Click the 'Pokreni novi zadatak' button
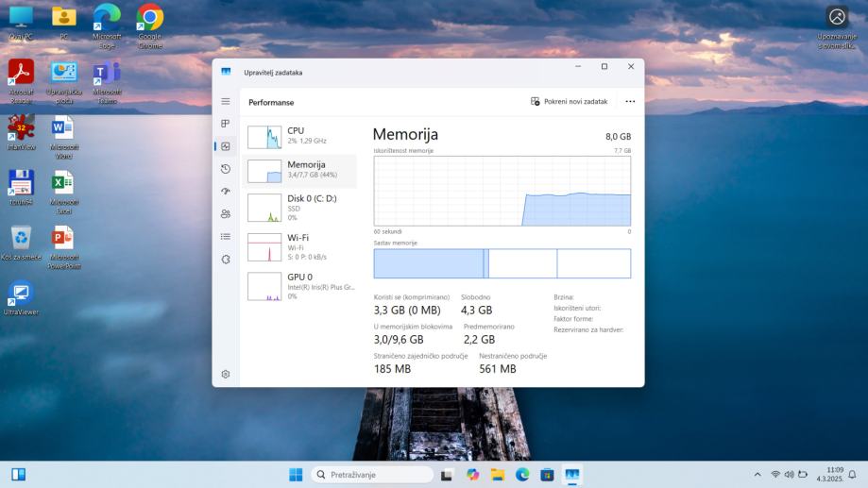This screenshot has height=488, width=868. 570,101
